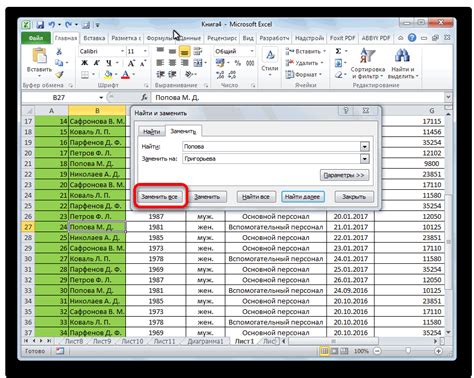The width and height of the screenshot is (474, 378).
Task: Click the Copy icon in clipboard group
Action: tap(59, 63)
